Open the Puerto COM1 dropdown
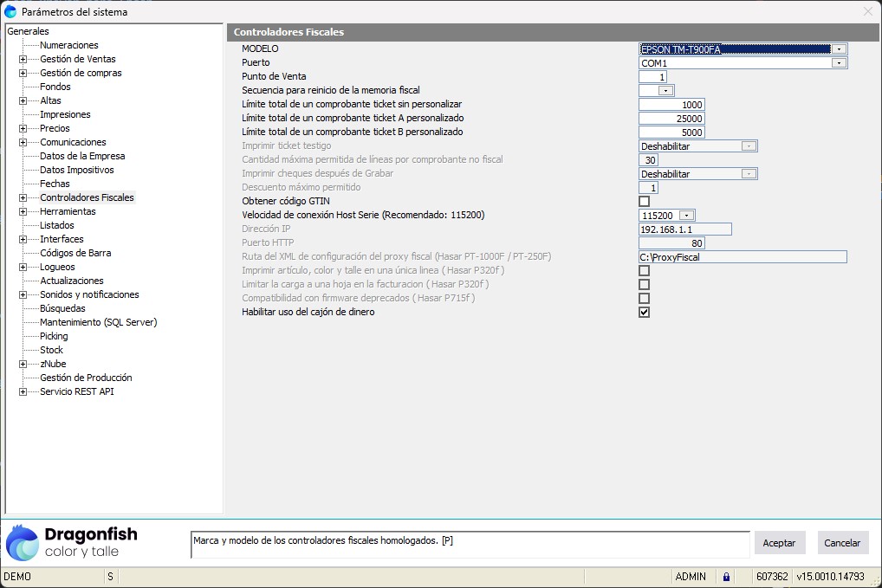Viewport: 882px width, 588px height. pos(838,63)
